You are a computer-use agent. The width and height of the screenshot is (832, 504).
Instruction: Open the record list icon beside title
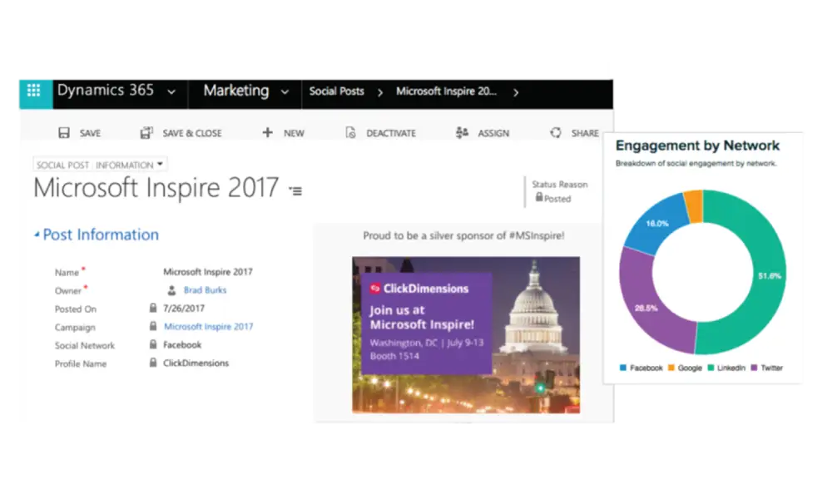coord(295,190)
